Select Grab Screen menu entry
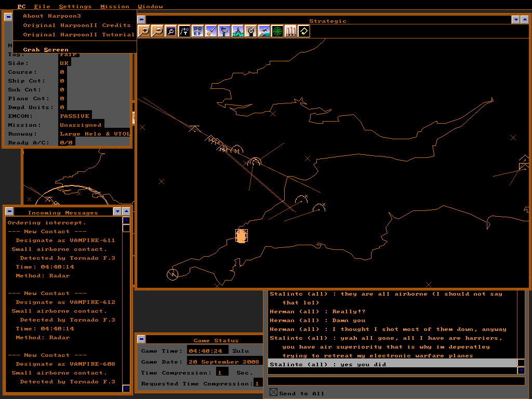This screenshot has height=399, width=532. [x=46, y=50]
